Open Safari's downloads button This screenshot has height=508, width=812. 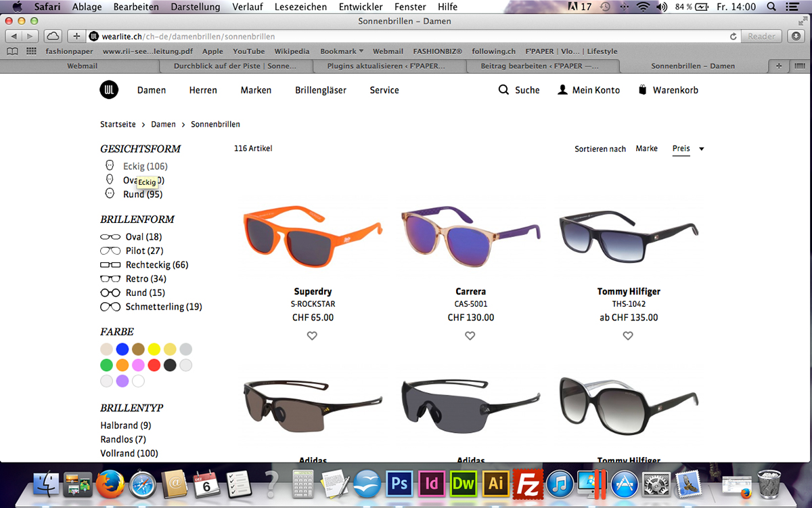click(795, 36)
